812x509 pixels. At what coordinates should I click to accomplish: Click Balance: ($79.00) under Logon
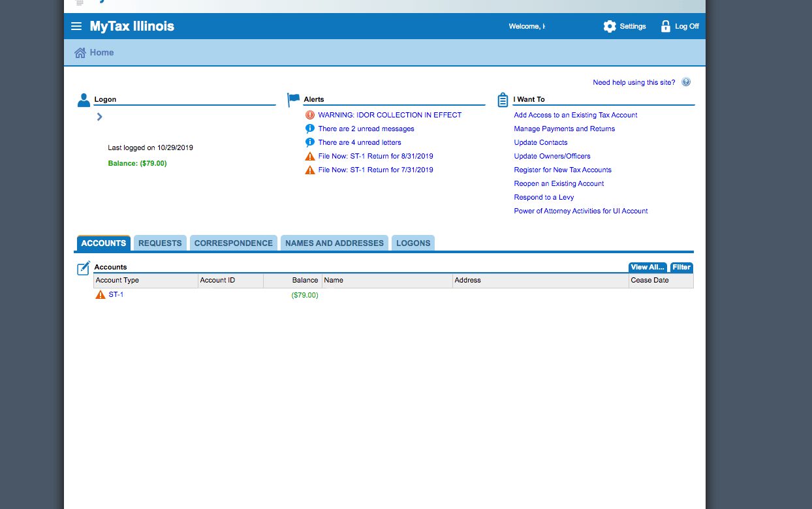click(x=137, y=163)
